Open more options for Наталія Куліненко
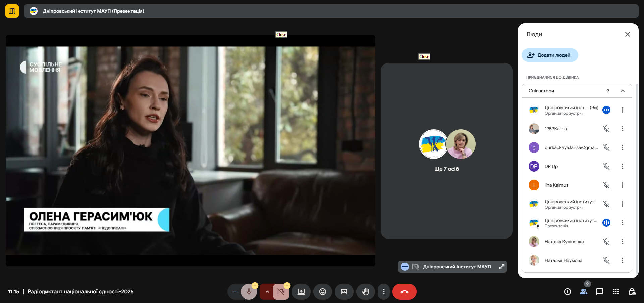Viewport: 644px width, 303px height. tap(622, 242)
